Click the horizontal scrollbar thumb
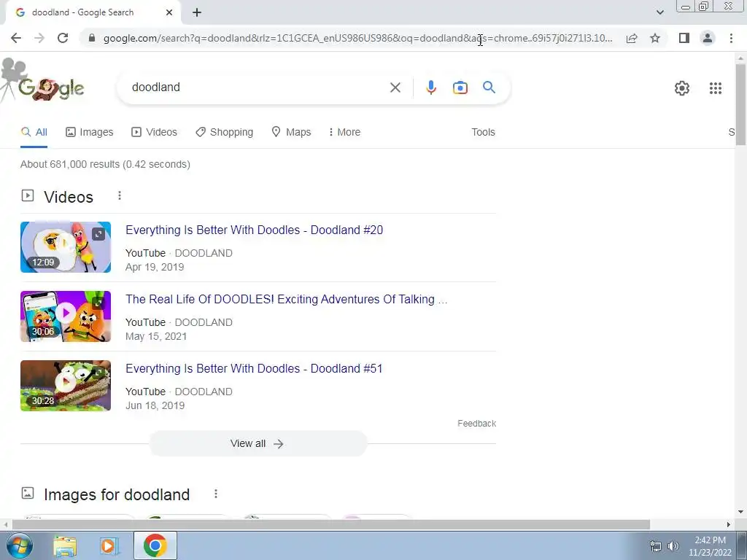 pyautogui.click(x=331, y=524)
